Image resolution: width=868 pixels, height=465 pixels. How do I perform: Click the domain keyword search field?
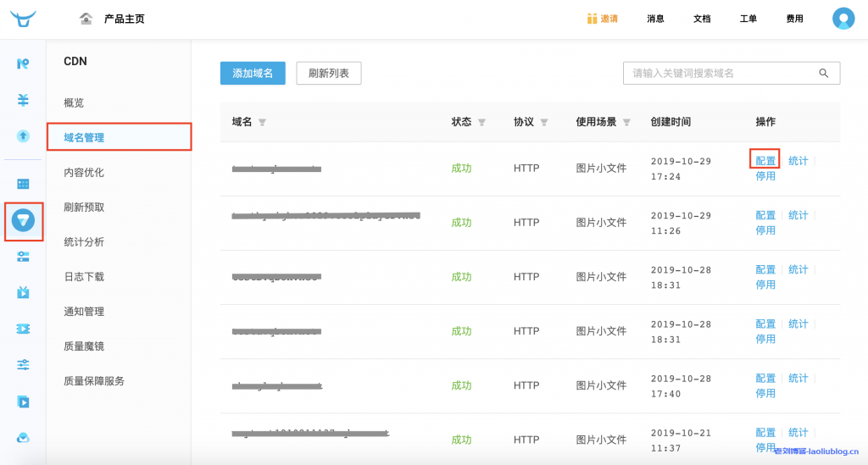tap(732, 73)
